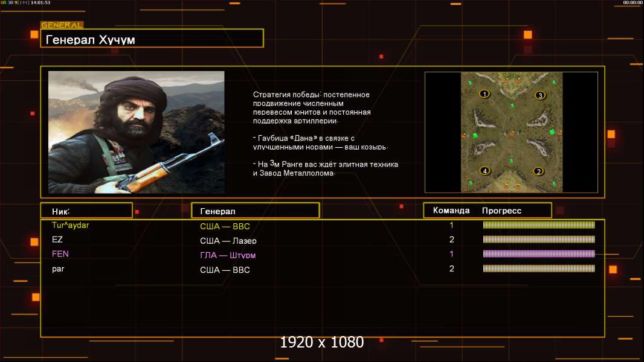
Task: Click start position 1 on the map
Action: pyautogui.click(x=484, y=94)
